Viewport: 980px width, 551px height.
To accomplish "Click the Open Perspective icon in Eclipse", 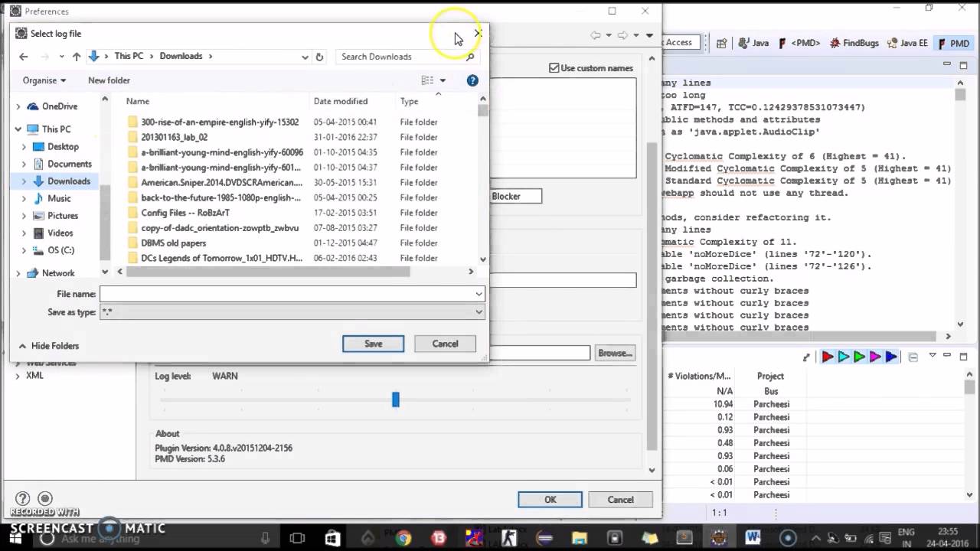I will (x=721, y=44).
